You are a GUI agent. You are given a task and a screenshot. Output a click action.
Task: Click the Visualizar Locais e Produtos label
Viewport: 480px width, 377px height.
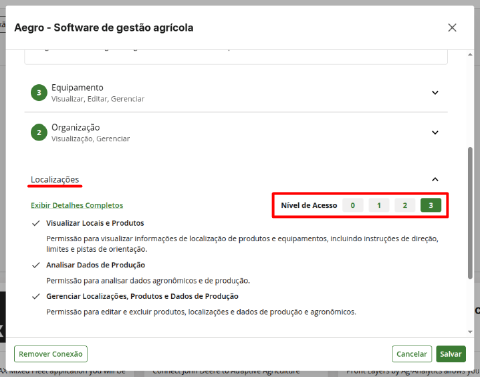coord(95,223)
